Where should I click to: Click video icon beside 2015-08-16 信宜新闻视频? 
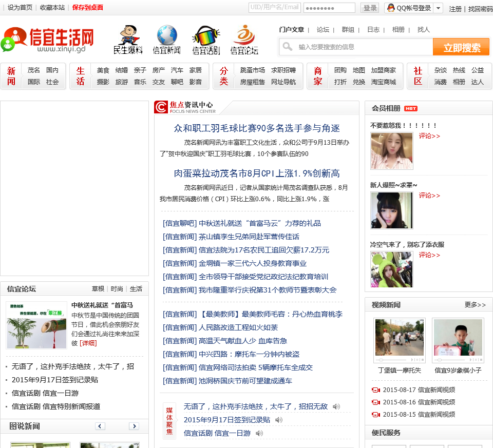click(x=376, y=402)
